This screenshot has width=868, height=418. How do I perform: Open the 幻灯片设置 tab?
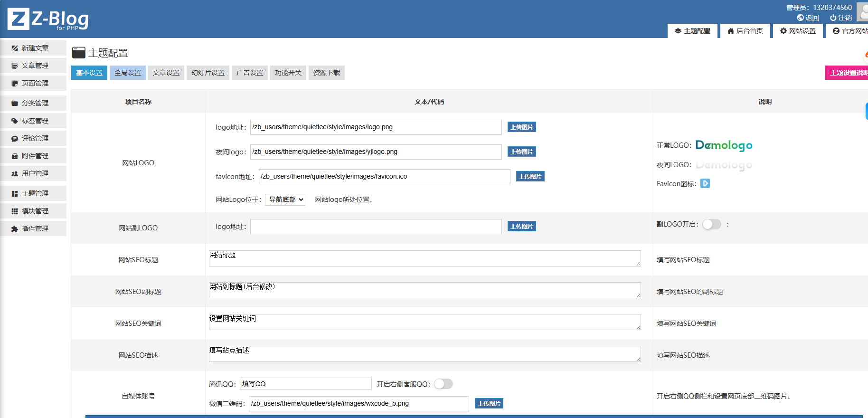208,73
